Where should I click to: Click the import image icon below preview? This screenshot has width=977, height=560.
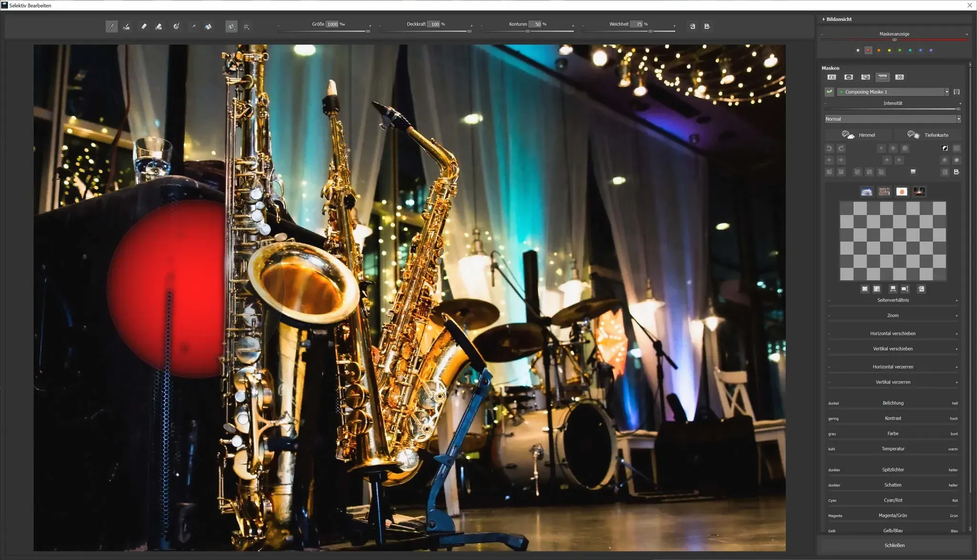(x=921, y=289)
